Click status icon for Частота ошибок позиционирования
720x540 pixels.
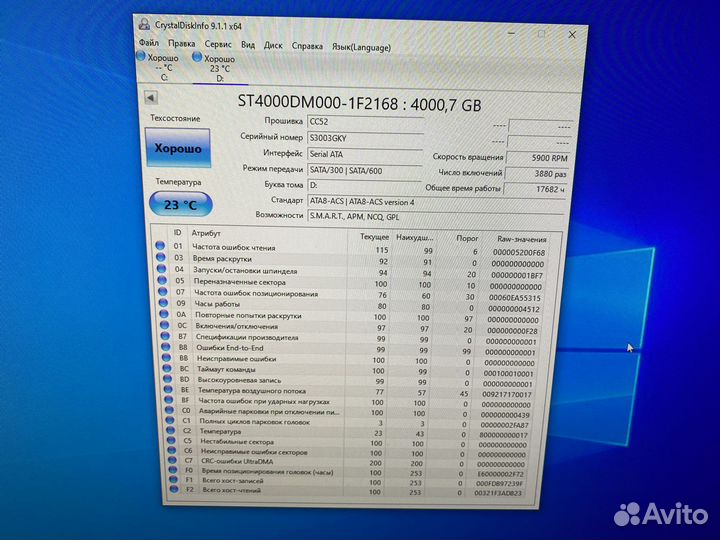click(x=163, y=291)
